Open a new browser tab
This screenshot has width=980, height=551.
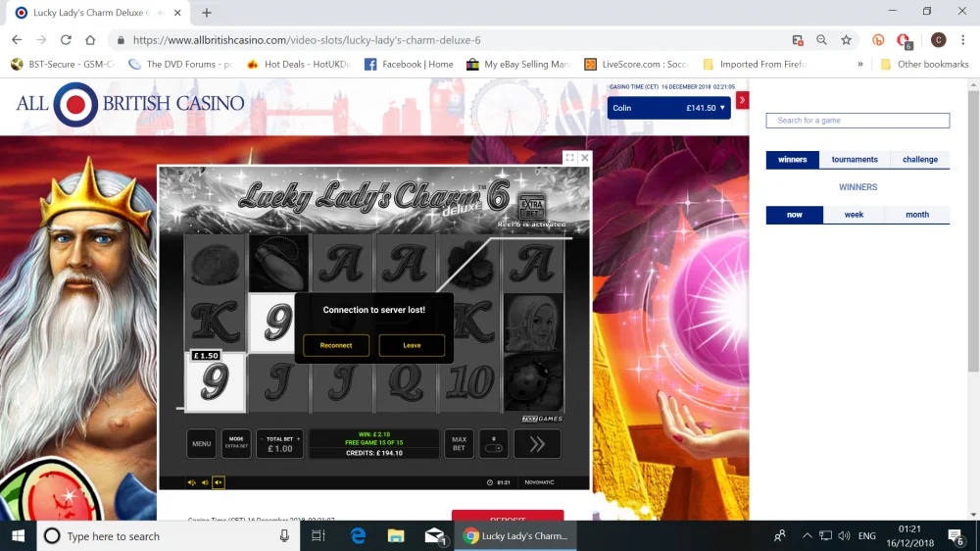point(206,13)
